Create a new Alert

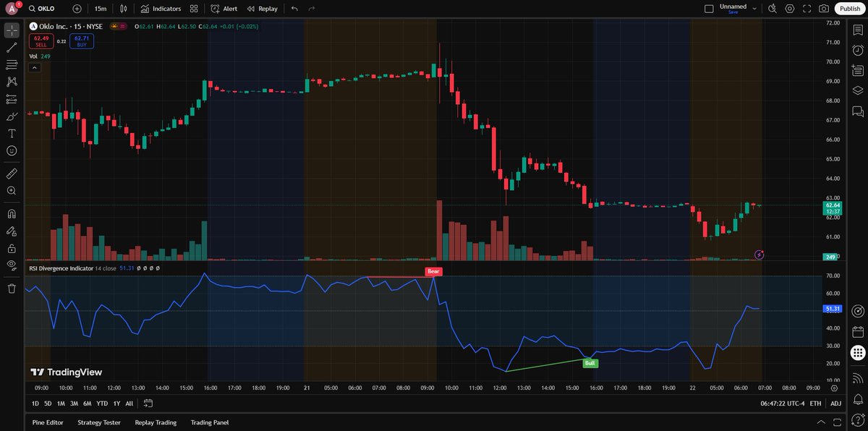(x=224, y=9)
